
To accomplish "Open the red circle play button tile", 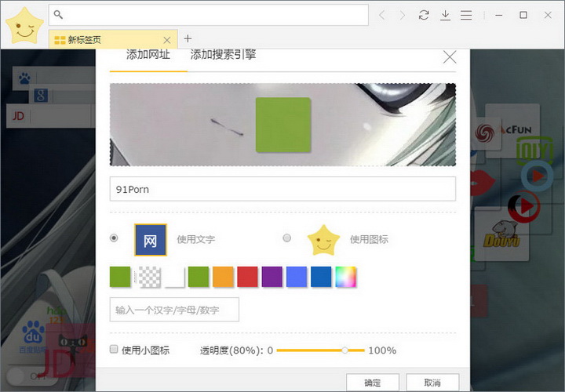I will (x=524, y=207).
